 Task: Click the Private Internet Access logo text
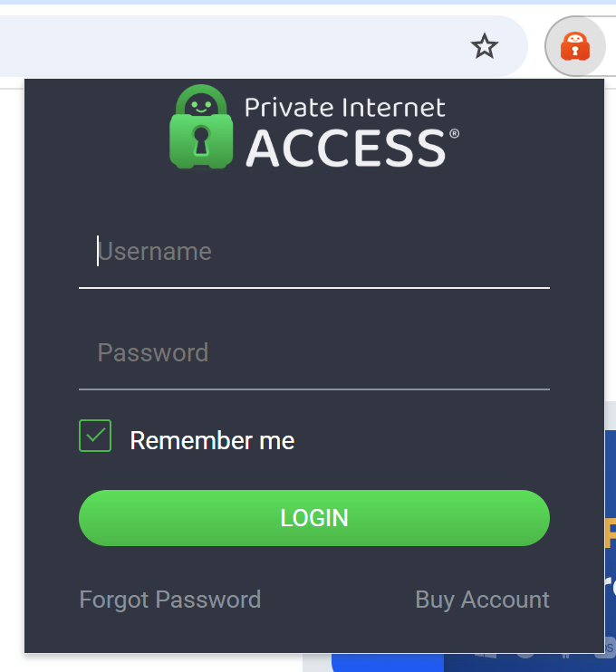click(x=345, y=108)
